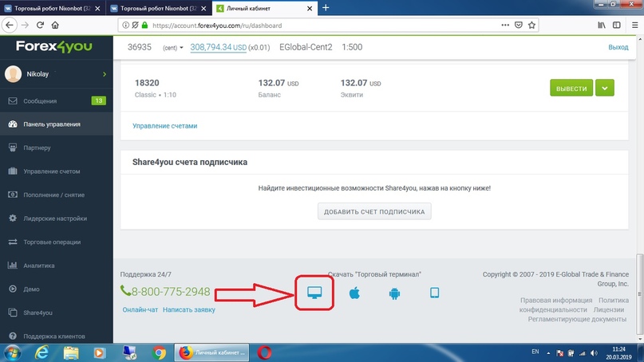The width and height of the screenshot is (644, 362).
Task: Open the Онлайн-чат link
Action: pos(140,310)
